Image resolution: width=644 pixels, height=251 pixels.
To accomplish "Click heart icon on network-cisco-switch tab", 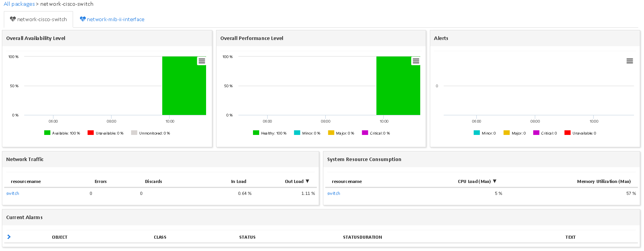I will [x=13, y=19].
